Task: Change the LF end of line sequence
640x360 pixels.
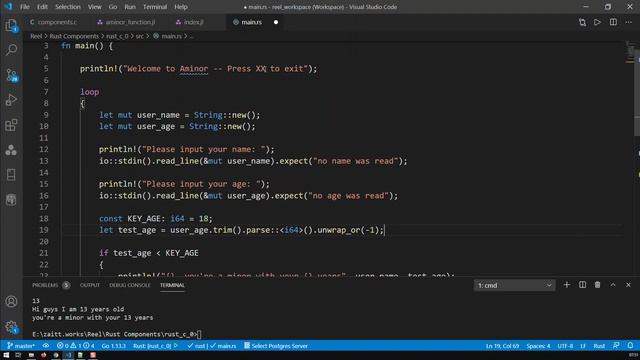Action: 583,346
